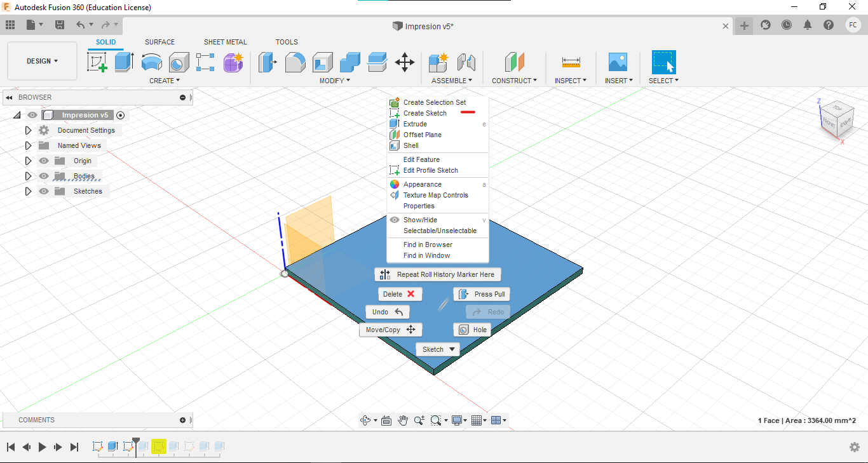Screen dimensions: 868x463
Task: Open the notifications bell icon
Action: [x=808, y=25]
